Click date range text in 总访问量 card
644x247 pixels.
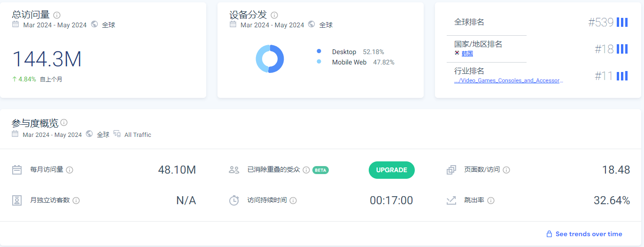click(55, 25)
